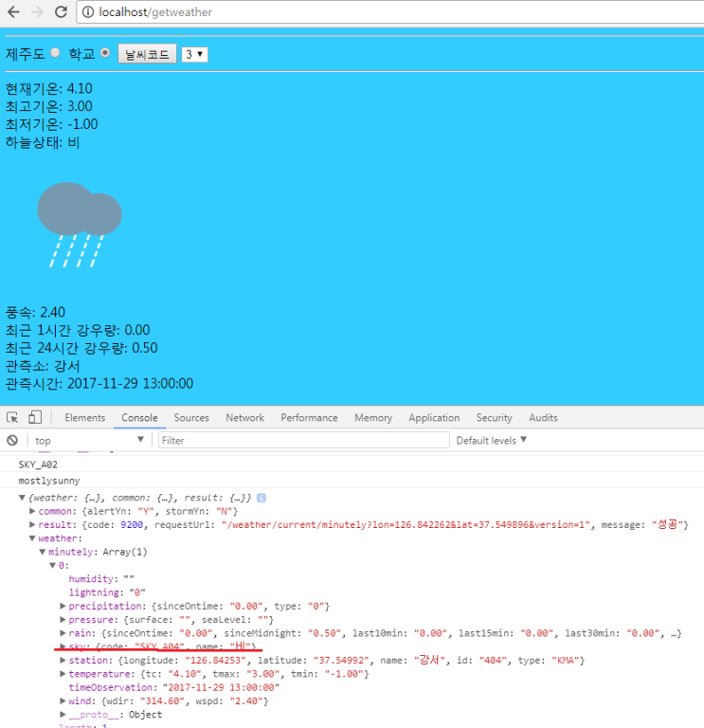The height and width of the screenshot is (728, 704).
Task: Expand the result property
Action: [x=32, y=524]
